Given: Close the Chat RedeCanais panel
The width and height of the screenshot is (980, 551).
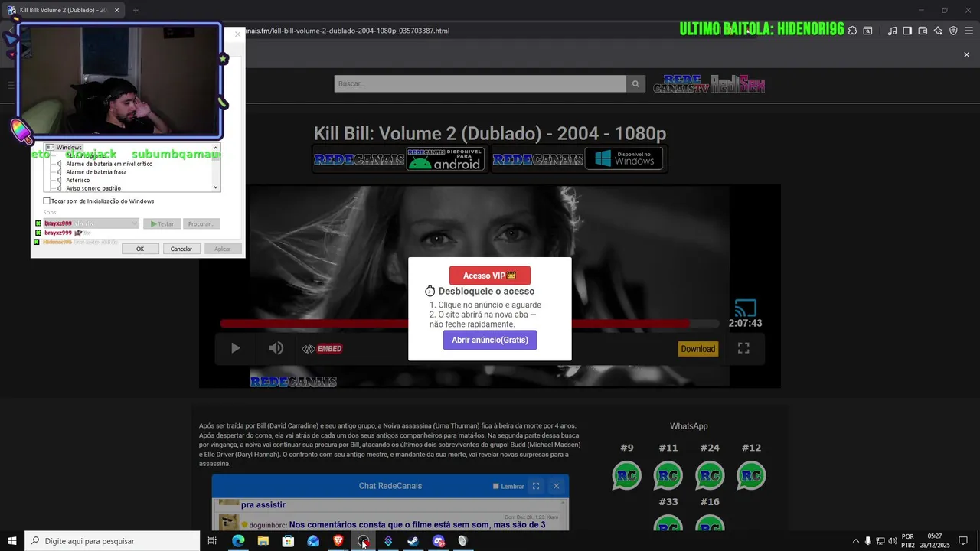Looking at the screenshot, I should coord(556,486).
